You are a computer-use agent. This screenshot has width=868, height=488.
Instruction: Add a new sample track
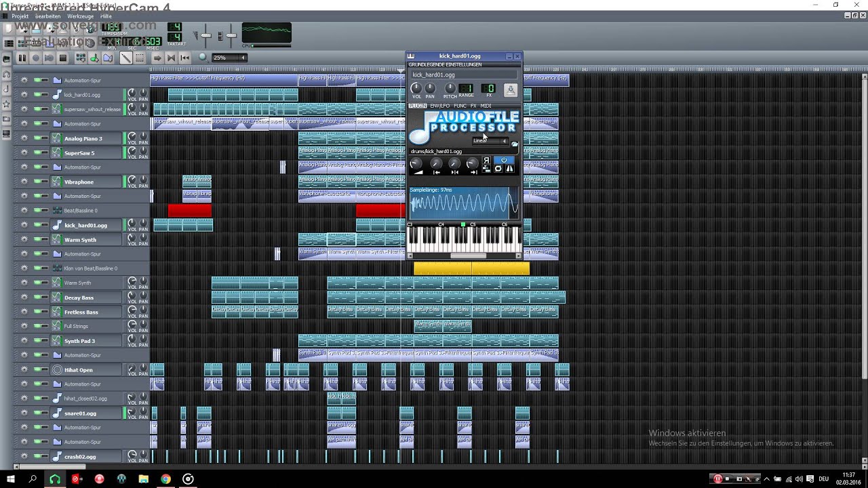[x=94, y=58]
